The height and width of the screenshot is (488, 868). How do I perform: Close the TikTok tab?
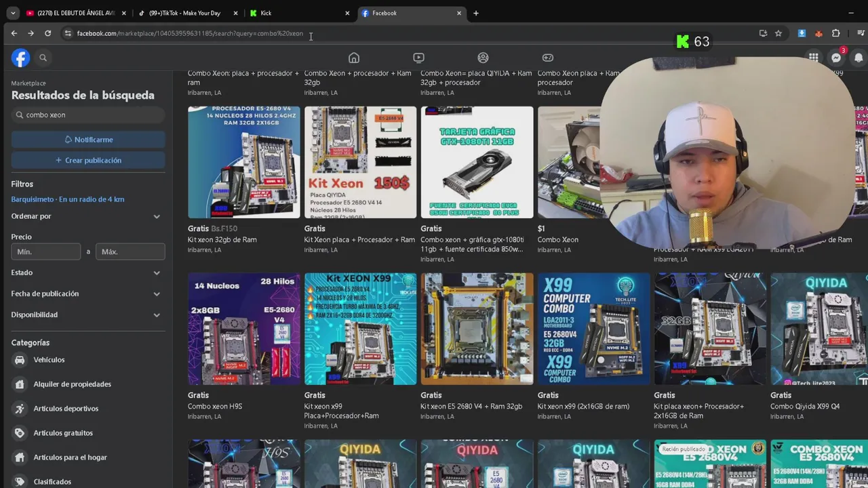point(235,13)
